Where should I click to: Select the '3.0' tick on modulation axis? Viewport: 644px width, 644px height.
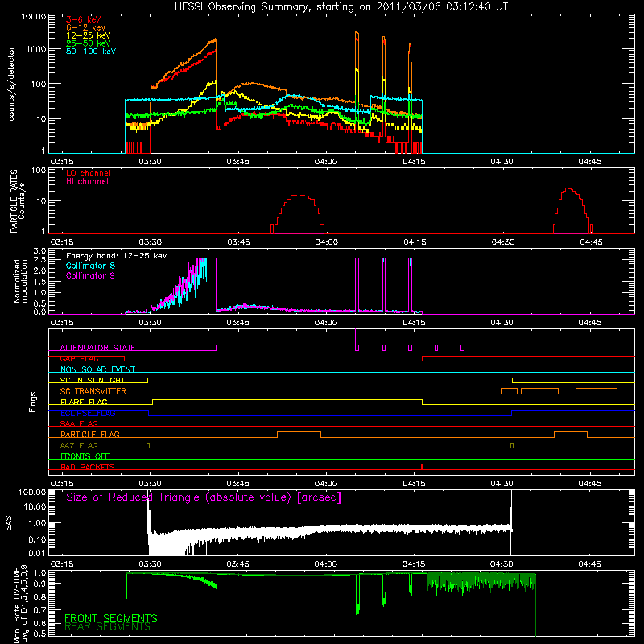click(39, 251)
